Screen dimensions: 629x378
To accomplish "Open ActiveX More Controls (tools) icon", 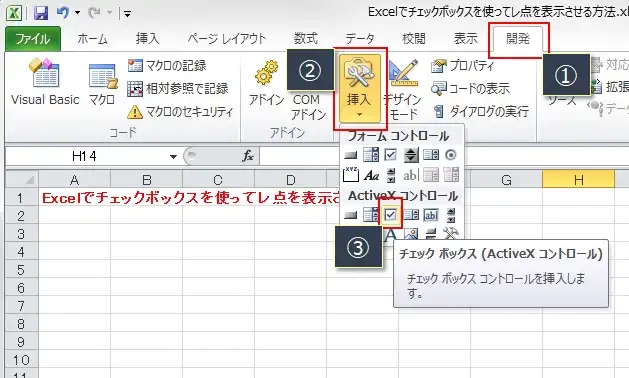I will (x=451, y=233).
